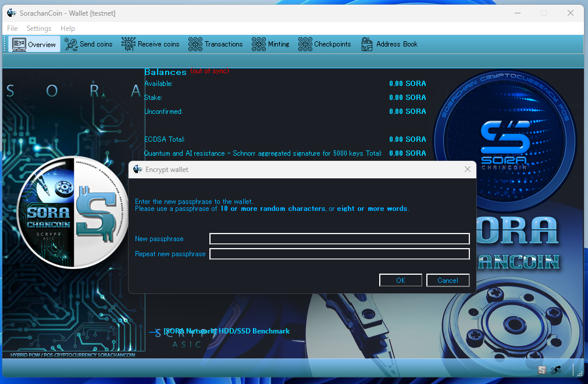Open the File menu
This screenshot has height=384, width=588.
[x=12, y=28]
